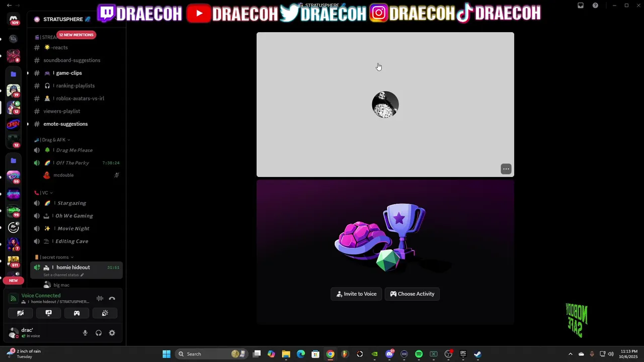Open the soundboard-suggestions channel
The height and width of the screenshot is (362, 644).
coord(75,60)
